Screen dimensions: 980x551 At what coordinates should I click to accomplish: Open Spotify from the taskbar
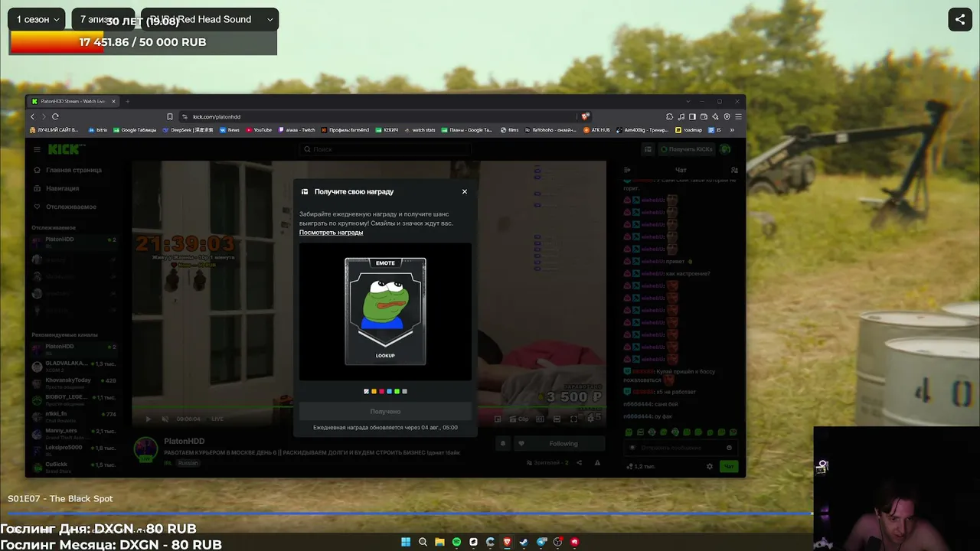coord(456,542)
